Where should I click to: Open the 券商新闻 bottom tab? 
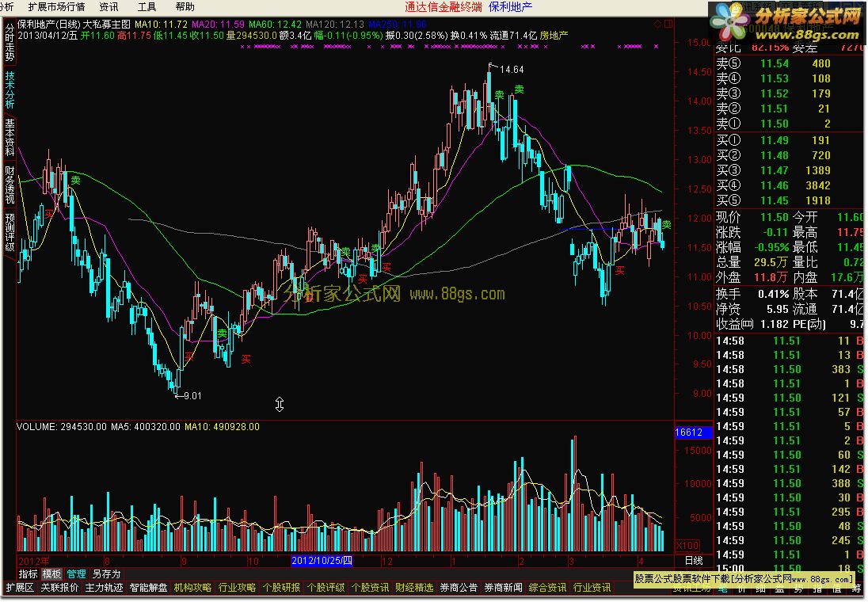tap(503, 588)
